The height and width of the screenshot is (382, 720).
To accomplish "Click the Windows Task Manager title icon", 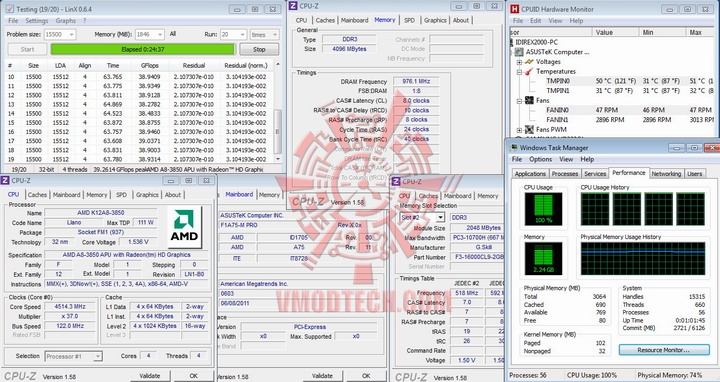I will 514,148.
